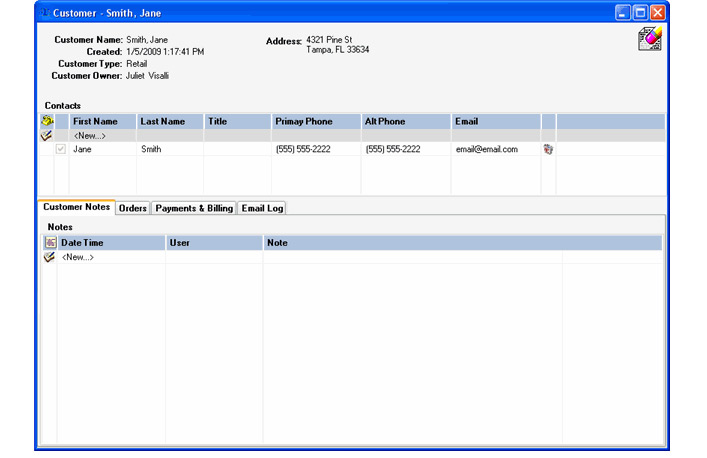Viewport: 707px width, 458px height.
Task: Sort notes by Date Time column
Action: [x=111, y=243]
